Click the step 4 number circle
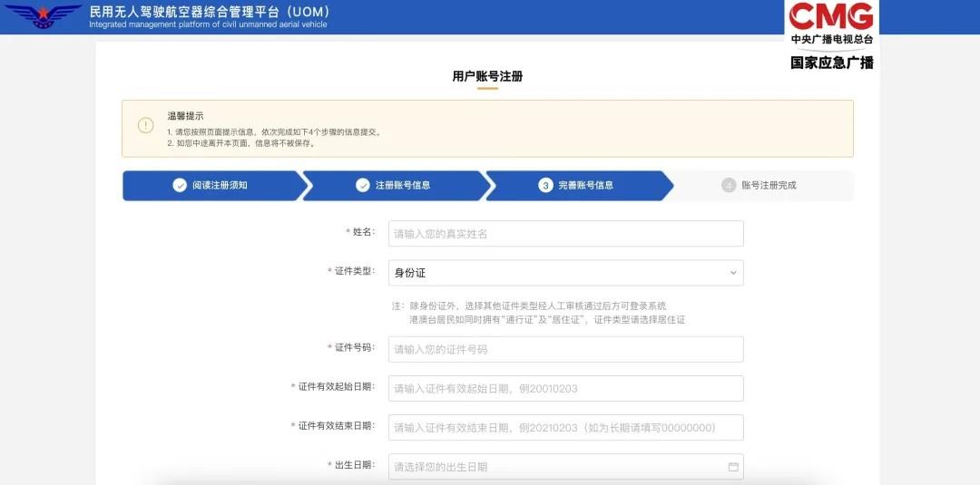 click(x=729, y=185)
